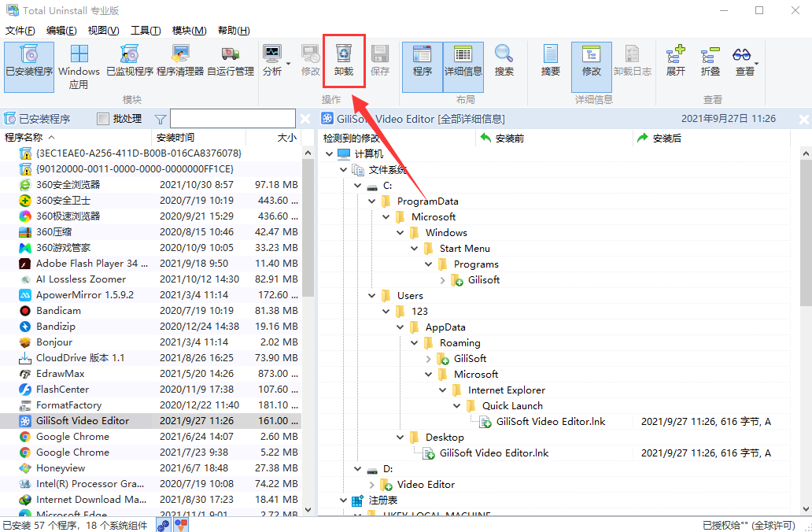812x532 pixels.
Task: Click 展开 to expand tree
Action: (x=676, y=61)
